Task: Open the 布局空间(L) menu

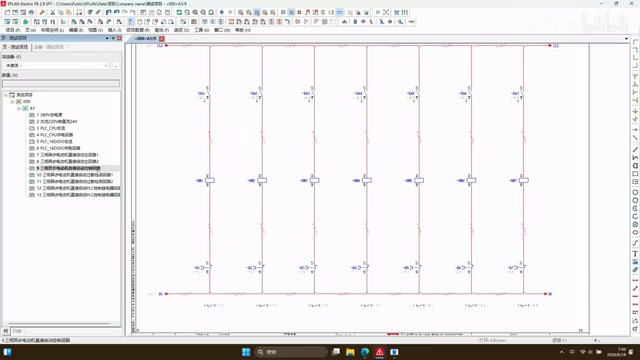Action: [52, 30]
